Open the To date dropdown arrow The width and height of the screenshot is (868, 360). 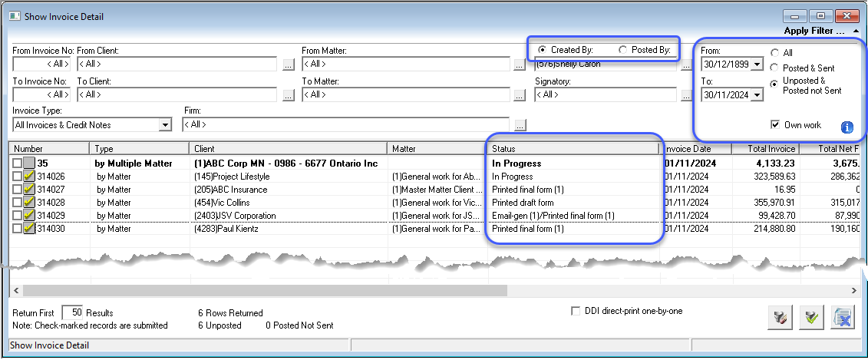pos(757,94)
